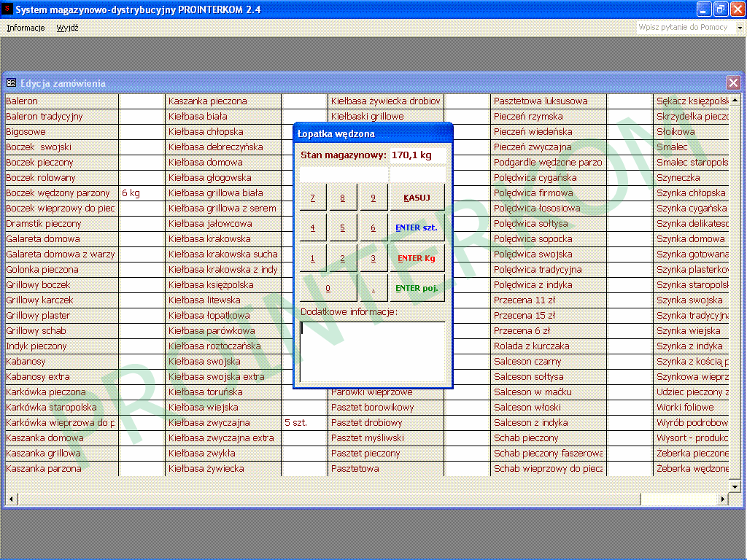This screenshot has height=560, width=747.
Task: Expand the help question dropdown arrow
Action: click(x=739, y=28)
